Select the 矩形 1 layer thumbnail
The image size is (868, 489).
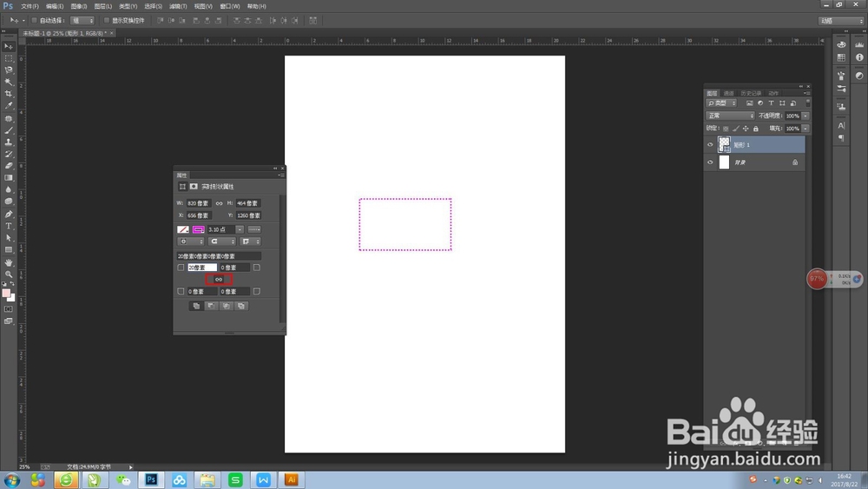pos(724,144)
